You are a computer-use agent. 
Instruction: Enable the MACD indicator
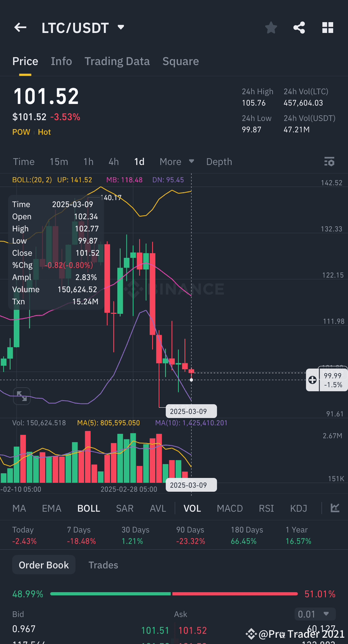pyautogui.click(x=229, y=508)
